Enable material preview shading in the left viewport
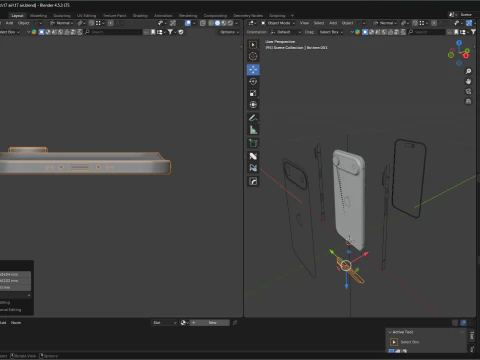 (224, 23)
